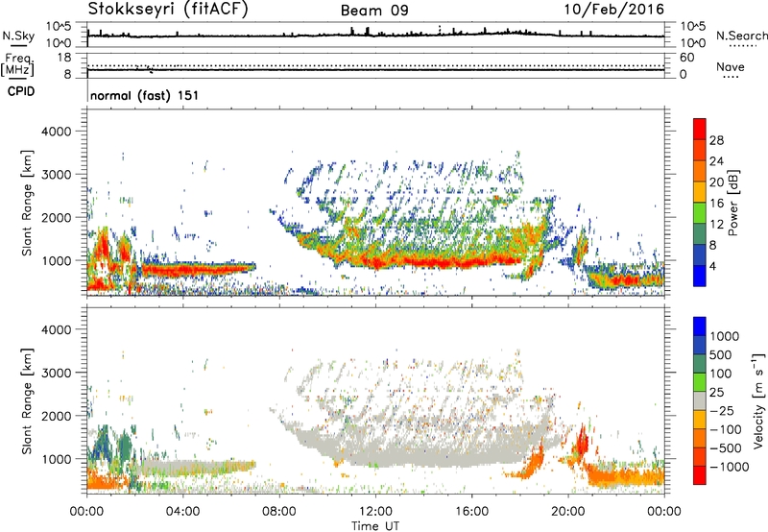Click the '-25' tick on velocity colorbar
Viewport: 768px width, 532px height.
click(721, 411)
